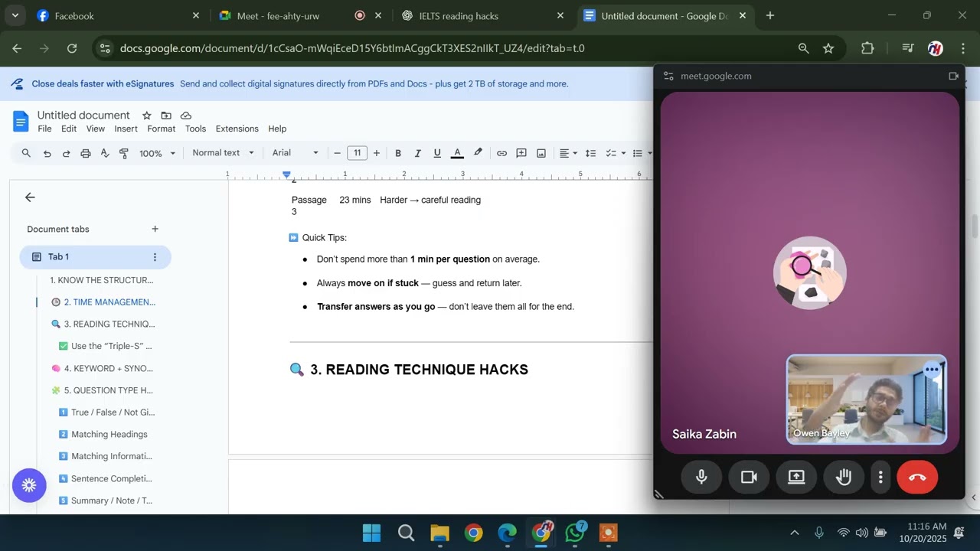Pick the highlight color tool
This screenshot has width=980, height=551.
(x=478, y=153)
